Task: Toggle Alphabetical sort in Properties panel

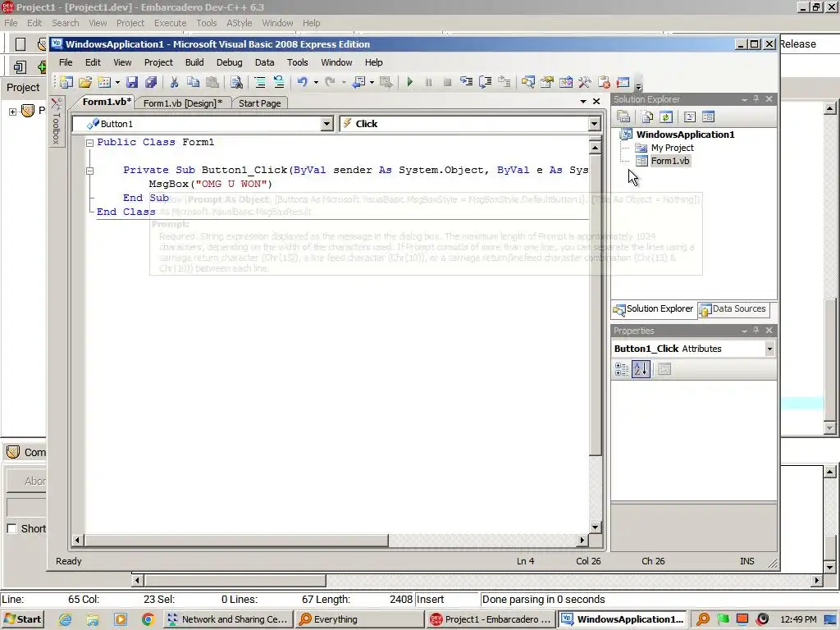Action: tap(641, 369)
